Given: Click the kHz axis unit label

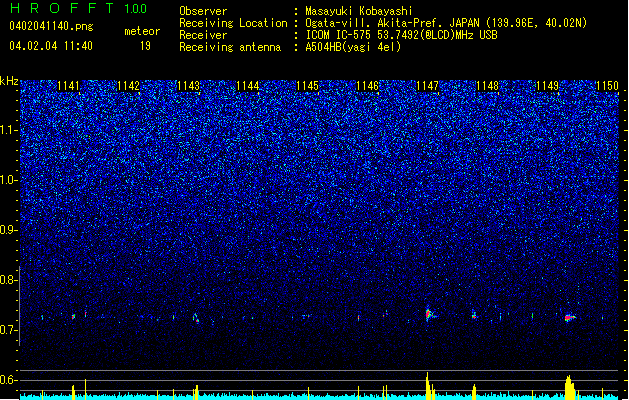Looking at the screenshot, I should [x=9, y=81].
